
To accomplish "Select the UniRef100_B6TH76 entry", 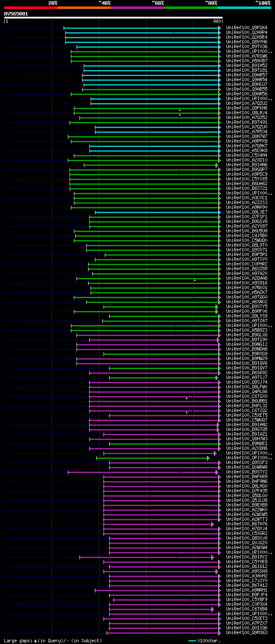I will (247, 524).
